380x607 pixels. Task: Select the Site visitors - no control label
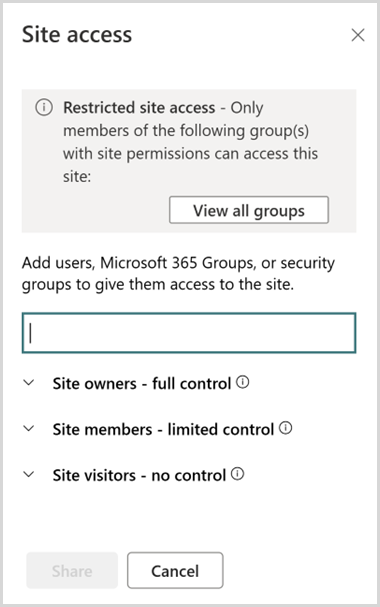139,475
